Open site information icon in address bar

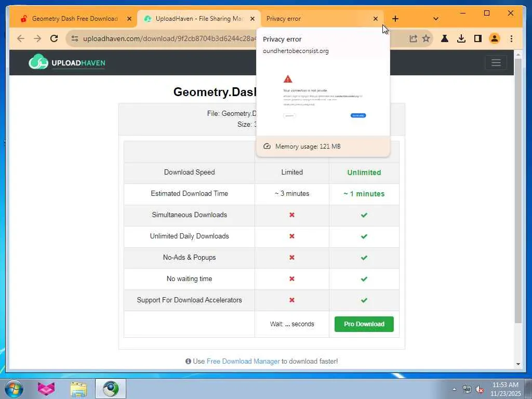[x=75, y=38]
